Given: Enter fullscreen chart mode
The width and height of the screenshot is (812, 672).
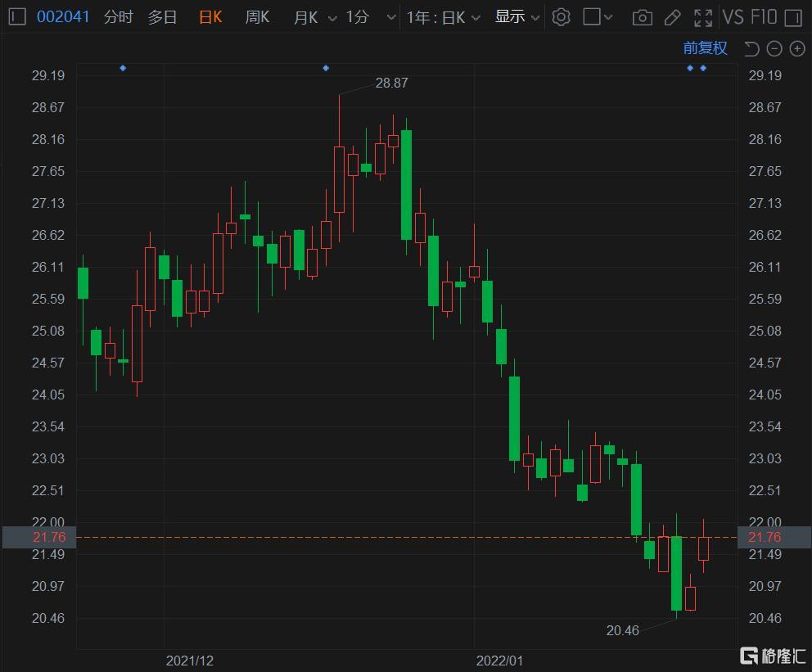Looking at the screenshot, I should [x=703, y=18].
